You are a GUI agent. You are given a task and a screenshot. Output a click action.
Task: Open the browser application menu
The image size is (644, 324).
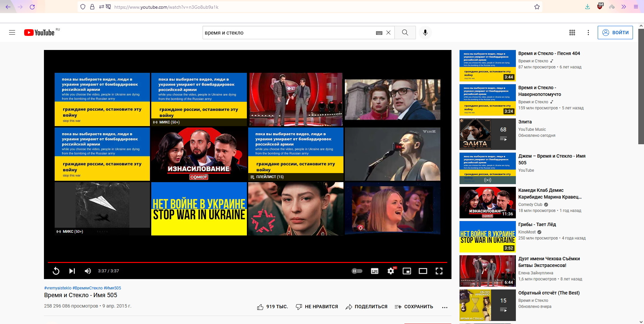coord(636,7)
